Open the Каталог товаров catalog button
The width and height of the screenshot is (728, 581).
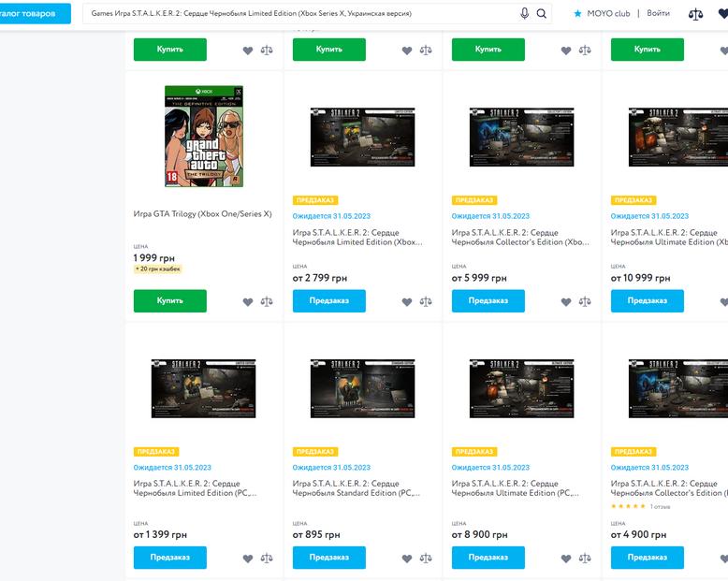click(36, 13)
